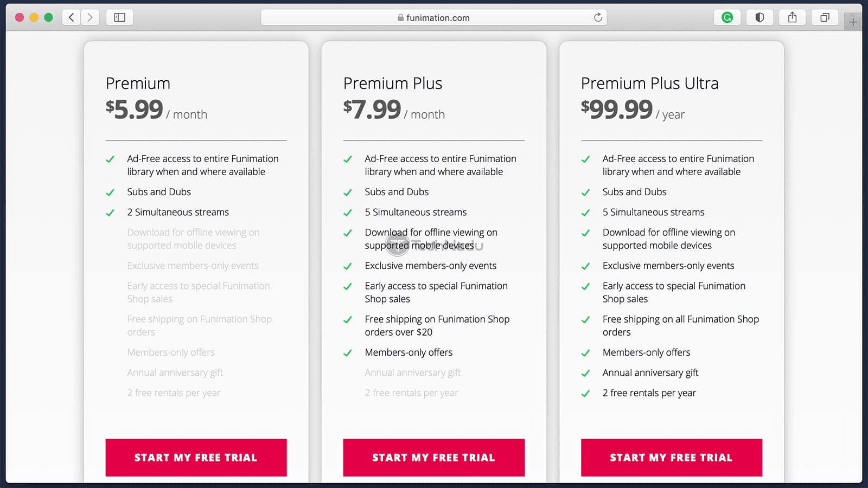Click the Premium plan's Subs and Dubs checkmark
Viewport: 868px width, 488px height.
point(110,192)
